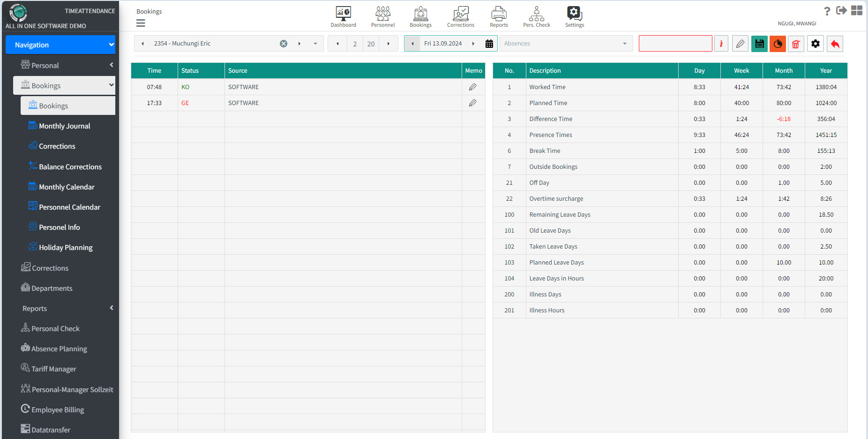Open Absence Planning in sidebar
Screen dimensions: 868x439
(59, 348)
